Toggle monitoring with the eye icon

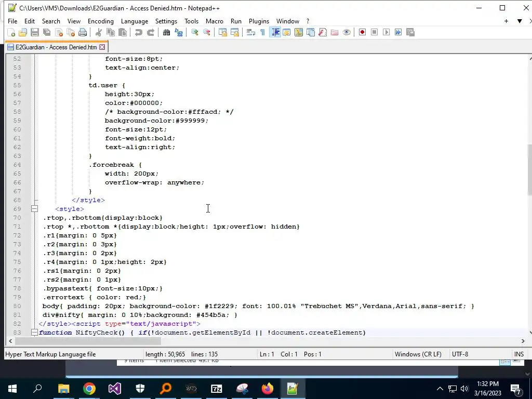point(347,32)
